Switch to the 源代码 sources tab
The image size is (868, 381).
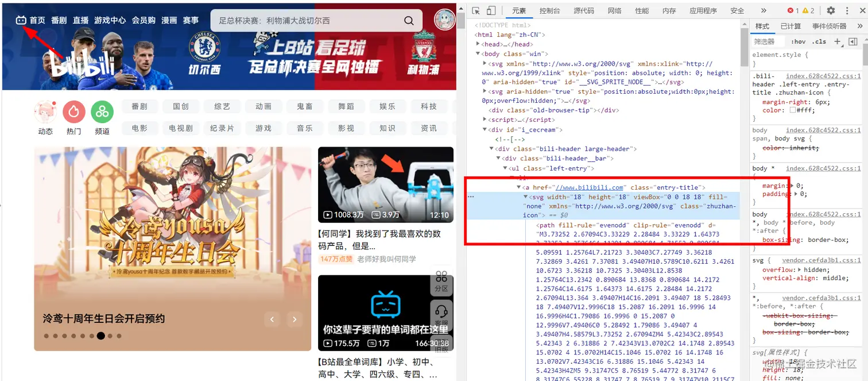click(584, 10)
